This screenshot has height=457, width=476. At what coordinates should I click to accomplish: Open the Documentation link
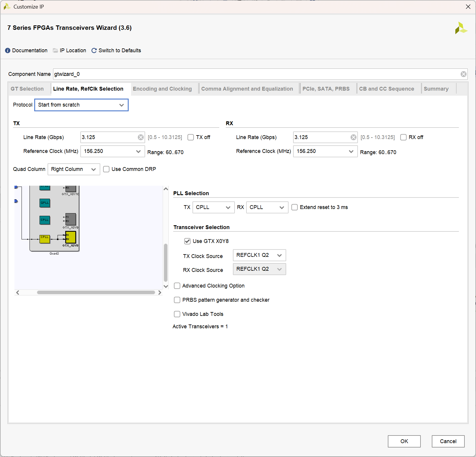(30, 50)
